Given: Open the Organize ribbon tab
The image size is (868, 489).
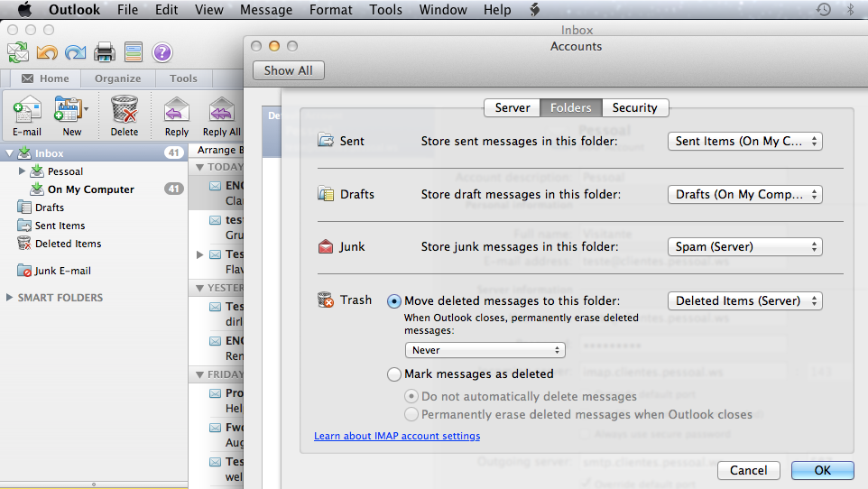Looking at the screenshot, I should pos(117,78).
